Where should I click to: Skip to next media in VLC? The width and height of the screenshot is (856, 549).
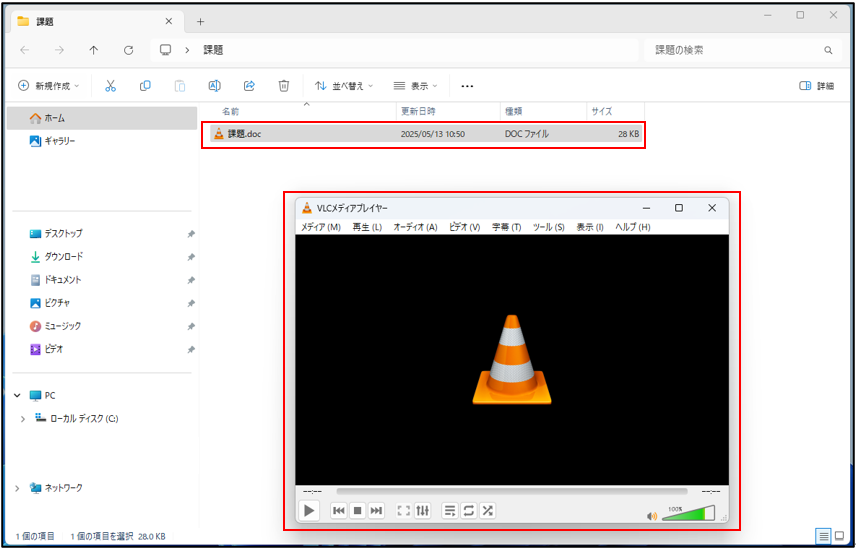coord(376,511)
